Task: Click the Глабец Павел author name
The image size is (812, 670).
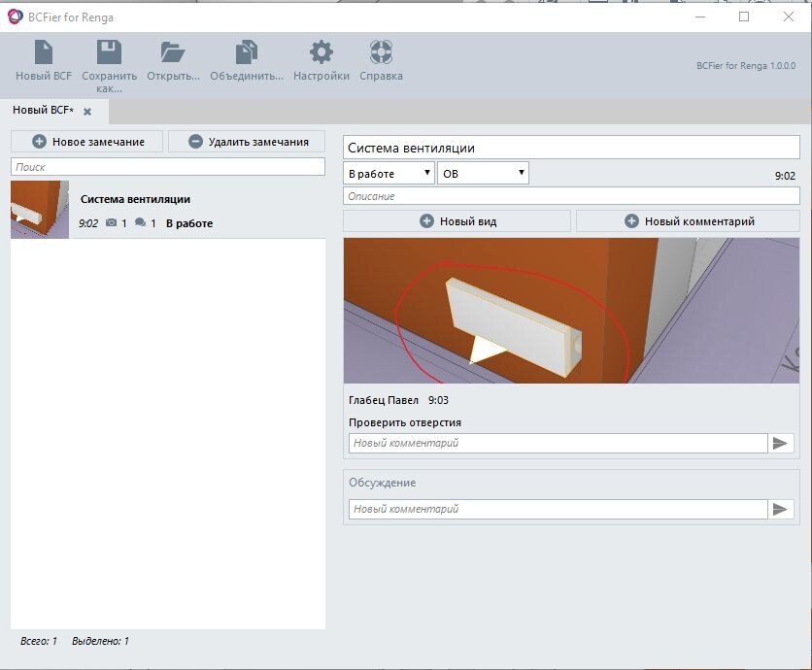Action: coord(384,400)
